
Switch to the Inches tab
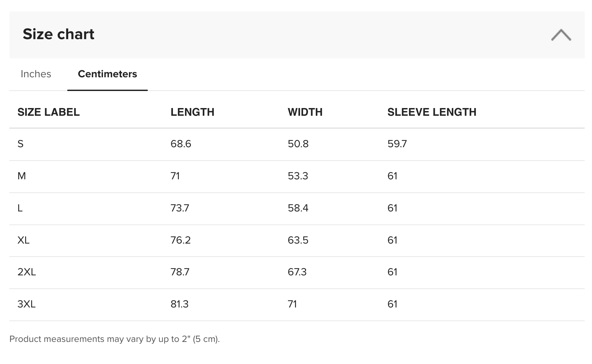pyautogui.click(x=36, y=74)
